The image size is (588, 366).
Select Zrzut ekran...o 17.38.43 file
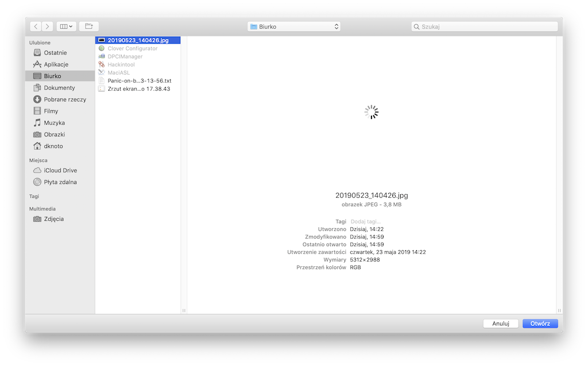pyautogui.click(x=138, y=89)
